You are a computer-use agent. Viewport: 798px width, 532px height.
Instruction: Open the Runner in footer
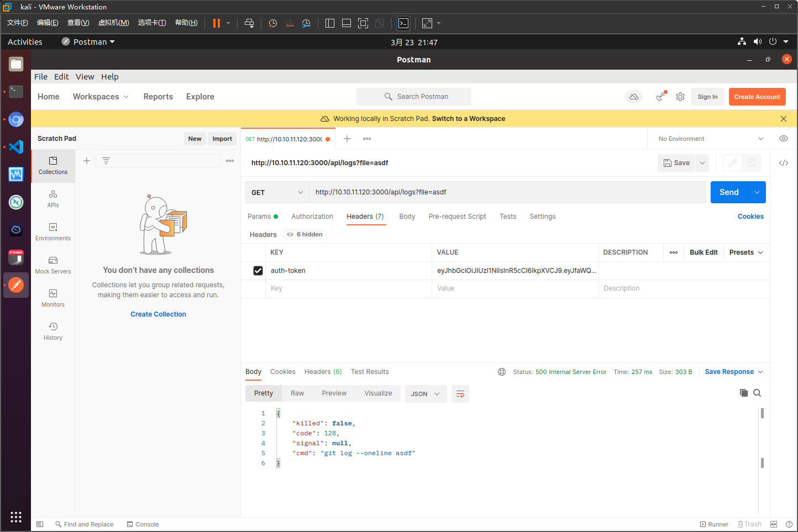coord(714,524)
